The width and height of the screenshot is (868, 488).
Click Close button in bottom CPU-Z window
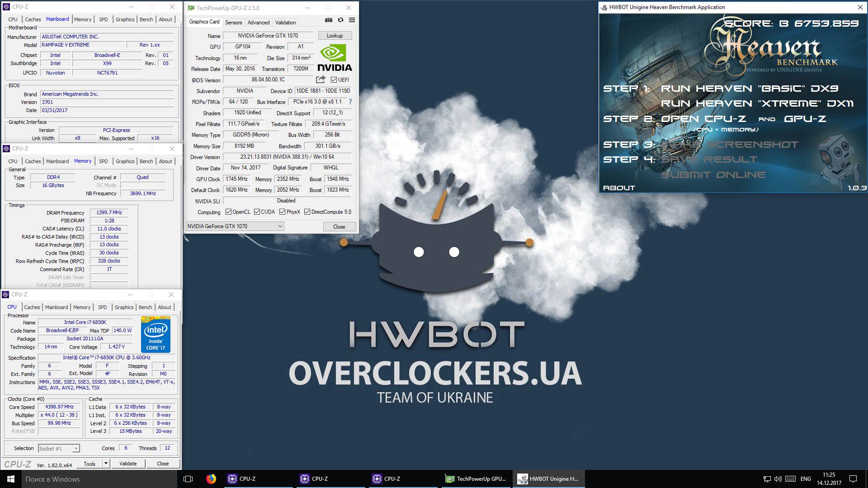[x=163, y=464]
